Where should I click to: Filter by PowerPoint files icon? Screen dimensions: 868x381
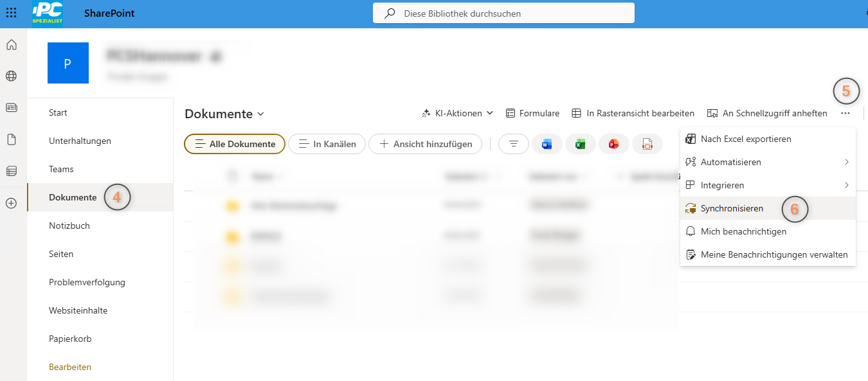[614, 145]
